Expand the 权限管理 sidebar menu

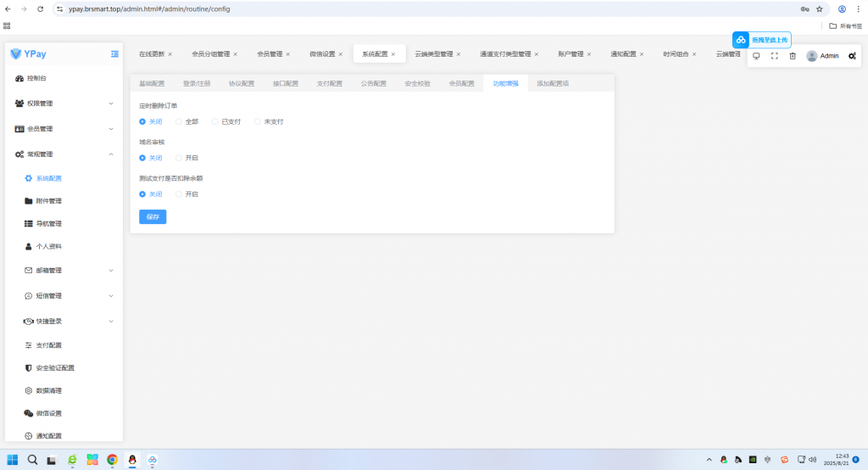[64, 104]
